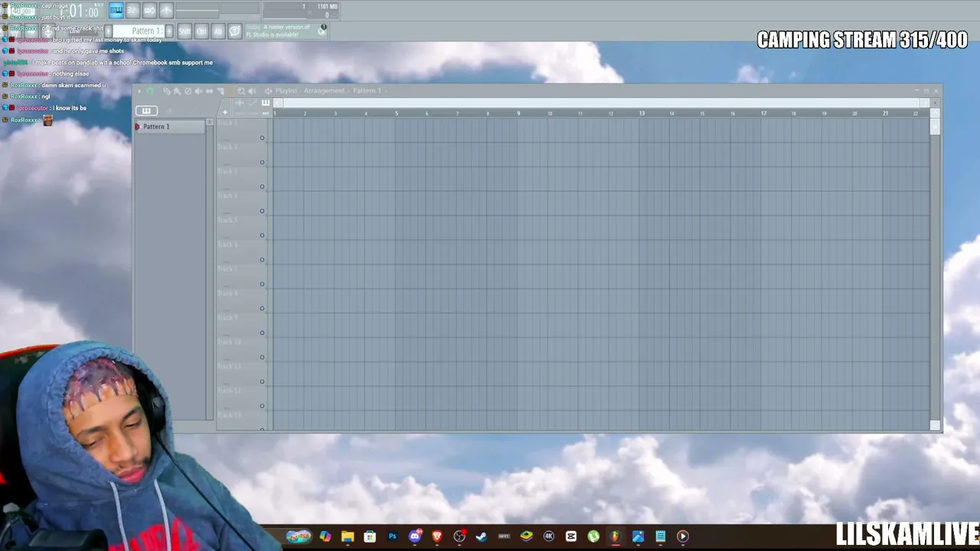Toggle the mute dot on Track 3
This screenshot has width=980, height=551.
coord(262,187)
